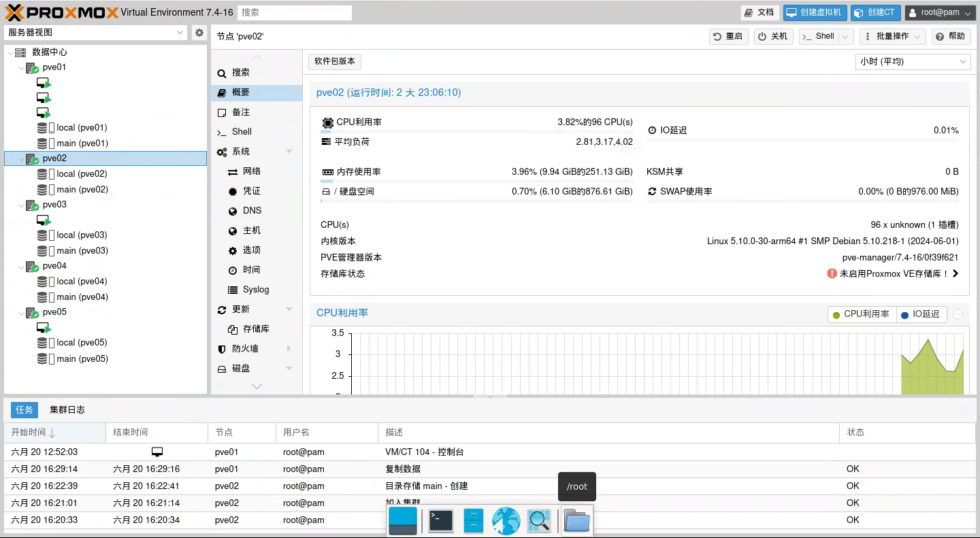Open the Search menu item
The height and width of the screenshot is (538, 980).
click(x=257, y=73)
